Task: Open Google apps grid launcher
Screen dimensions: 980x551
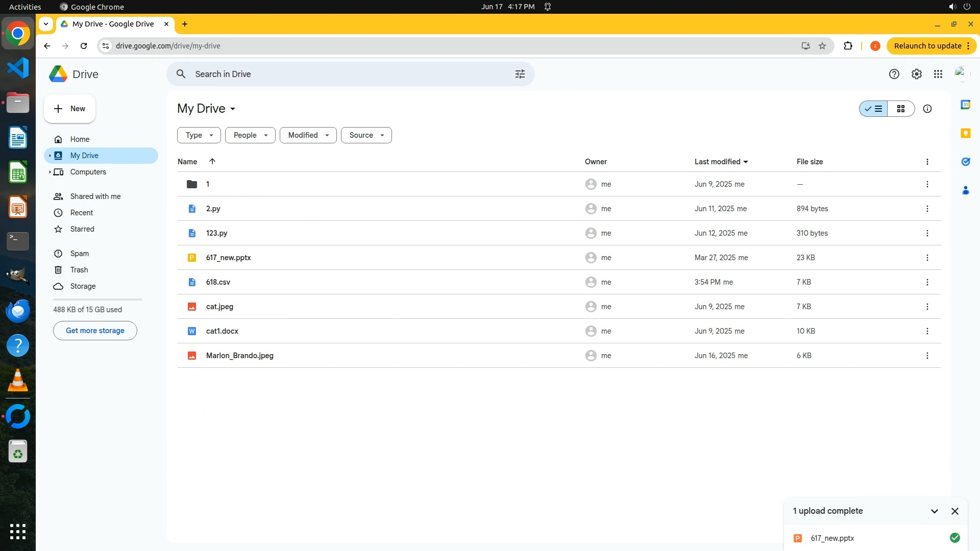Action: 938,74
